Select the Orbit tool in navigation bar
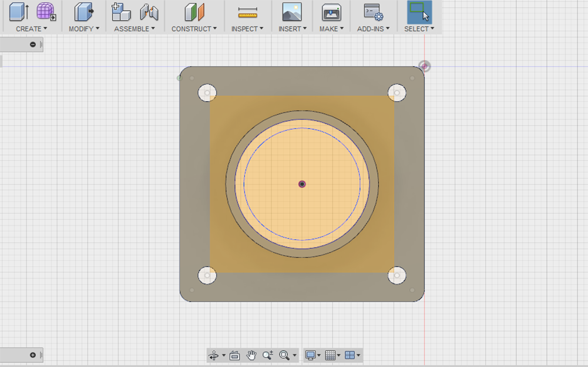Viewport: 588px width, 367px height. coord(214,355)
